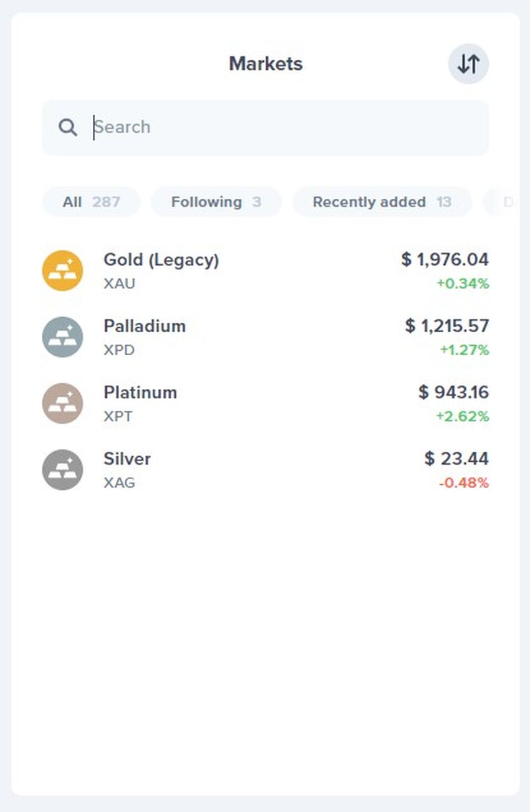
Task: Focus the Search input field
Action: (x=266, y=128)
